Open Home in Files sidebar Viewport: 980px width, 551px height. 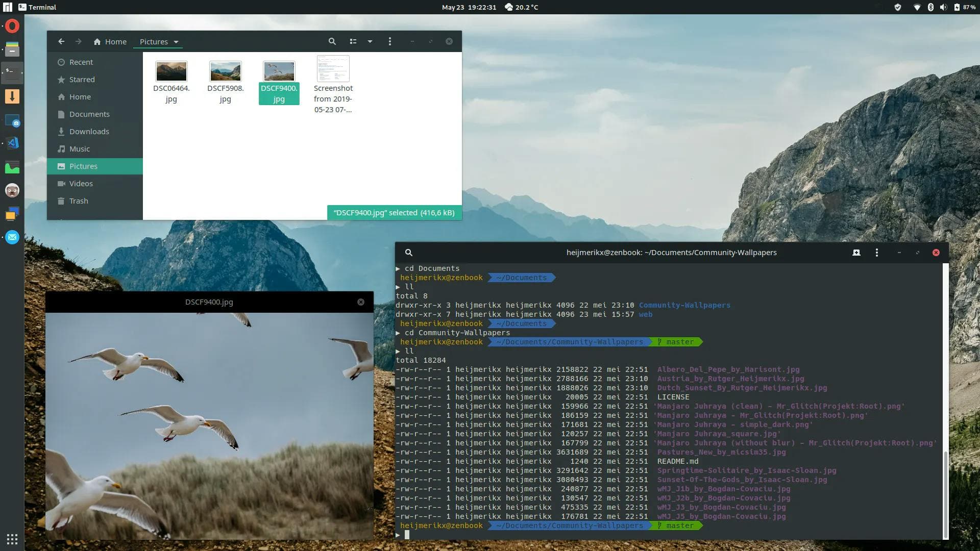click(95, 97)
